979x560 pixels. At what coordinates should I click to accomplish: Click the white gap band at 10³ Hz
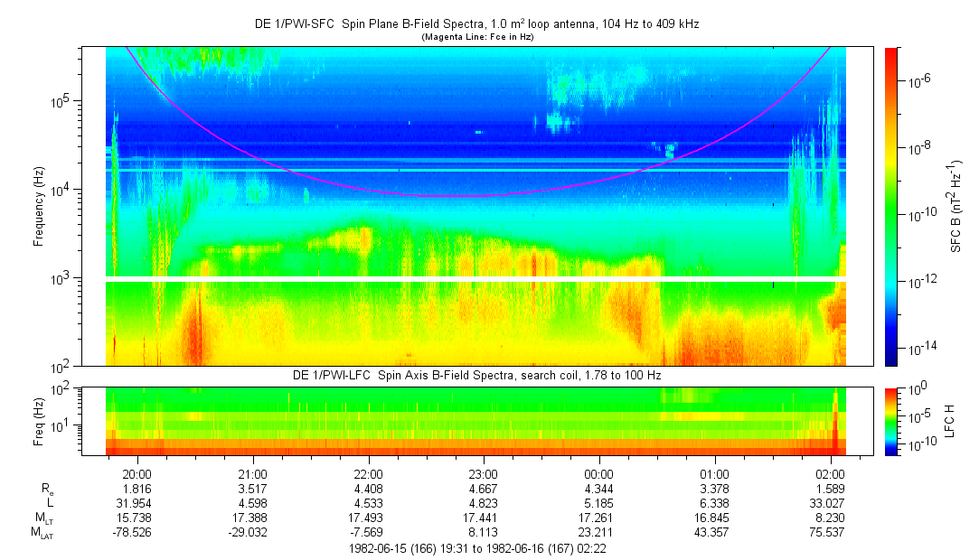tap(476, 279)
